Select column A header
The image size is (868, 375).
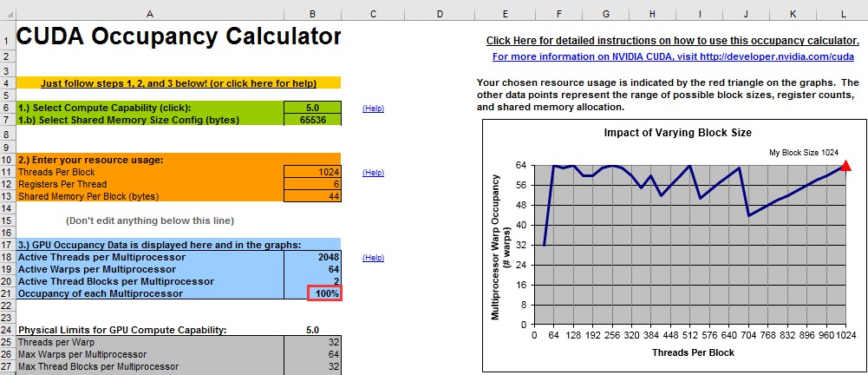click(150, 14)
